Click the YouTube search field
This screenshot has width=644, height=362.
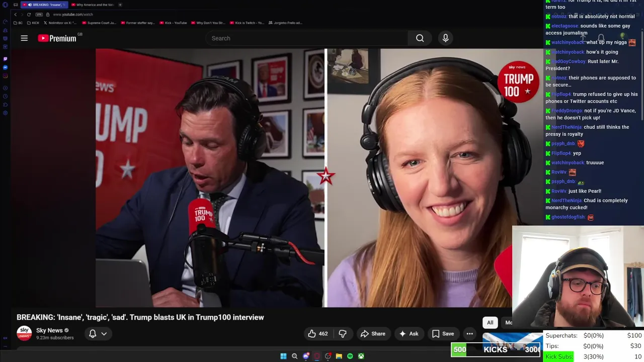point(307,38)
